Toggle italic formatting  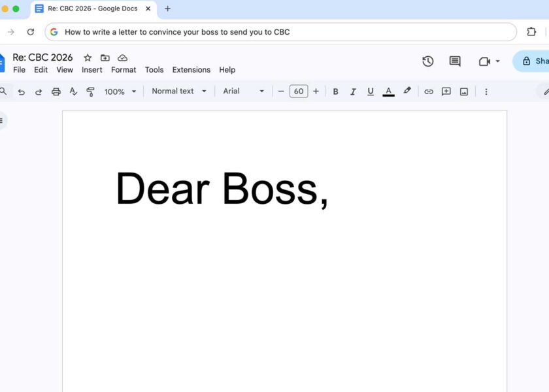pyautogui.click(x=353, y=91)
